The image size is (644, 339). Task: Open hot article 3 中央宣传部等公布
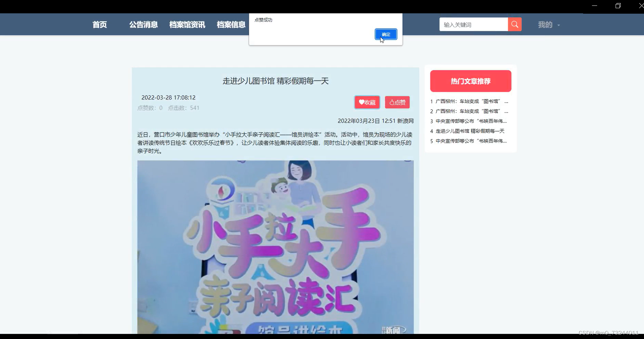coord(468,121)
